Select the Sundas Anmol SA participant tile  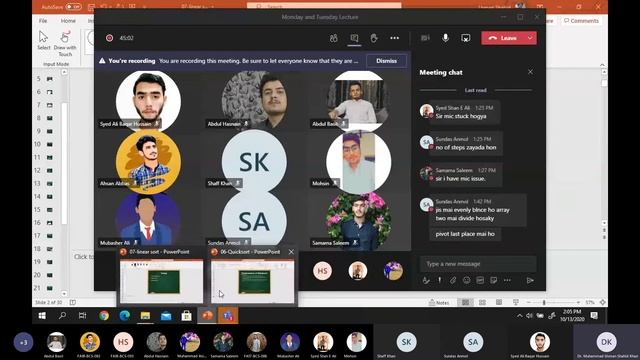(254, 220)
